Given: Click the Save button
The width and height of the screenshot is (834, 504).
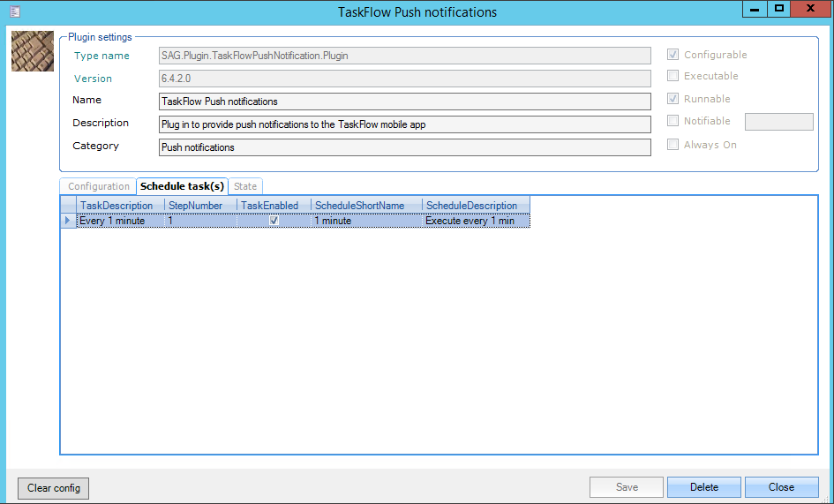Looking at the screenshot, I should [x=627, y=487].
